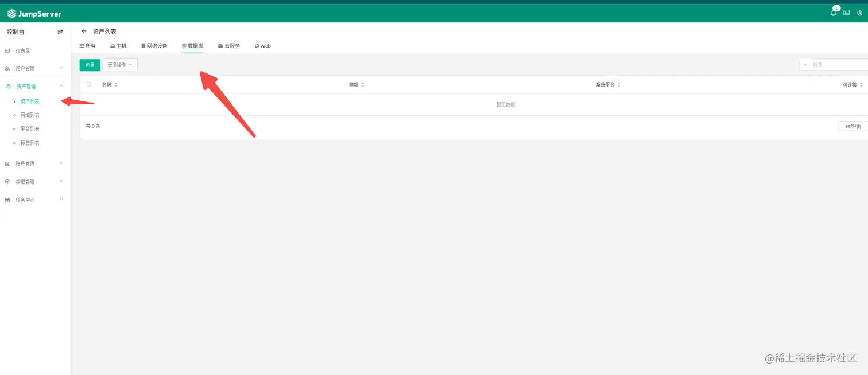Expand the 用户管理 menu chevron
868x375 pixels.
tap(61, 68)
